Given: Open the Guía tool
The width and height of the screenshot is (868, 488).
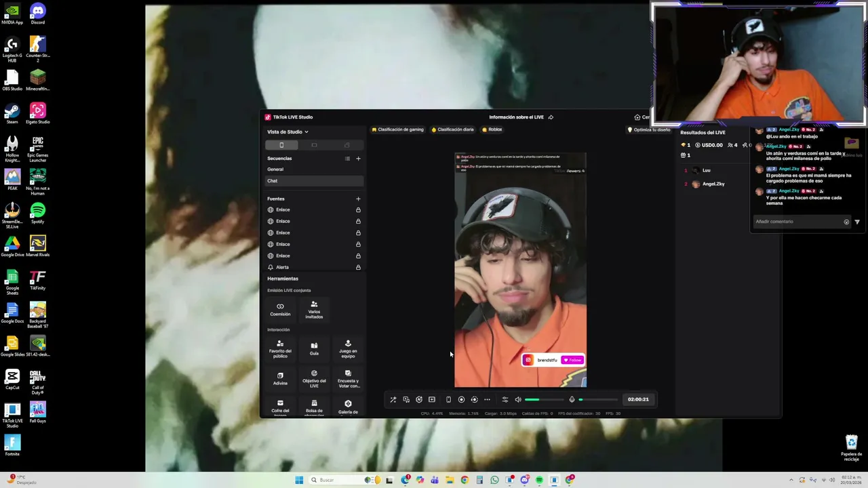Looking at the screenshot, I should [x=314, y=349].
